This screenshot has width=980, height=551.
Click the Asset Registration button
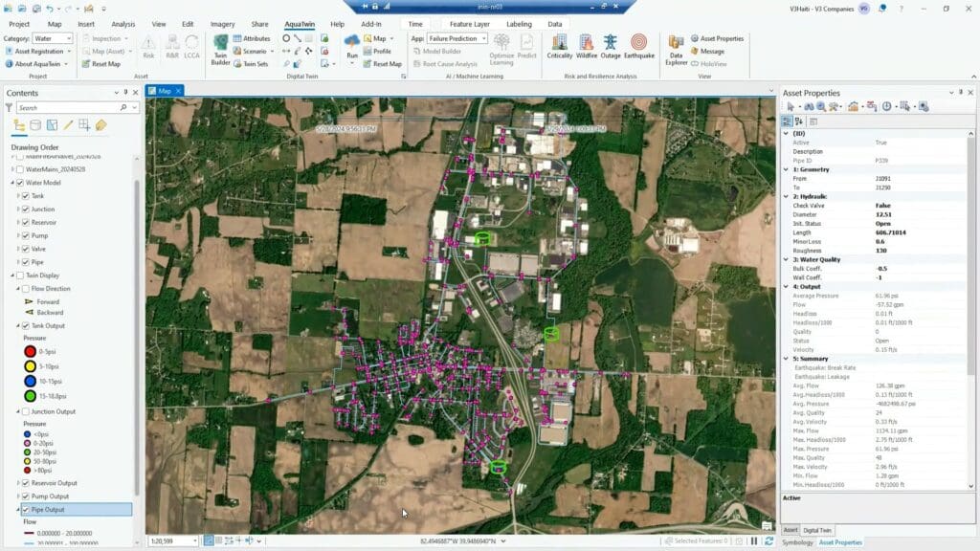pyautogui.click(x=38, y=52)
